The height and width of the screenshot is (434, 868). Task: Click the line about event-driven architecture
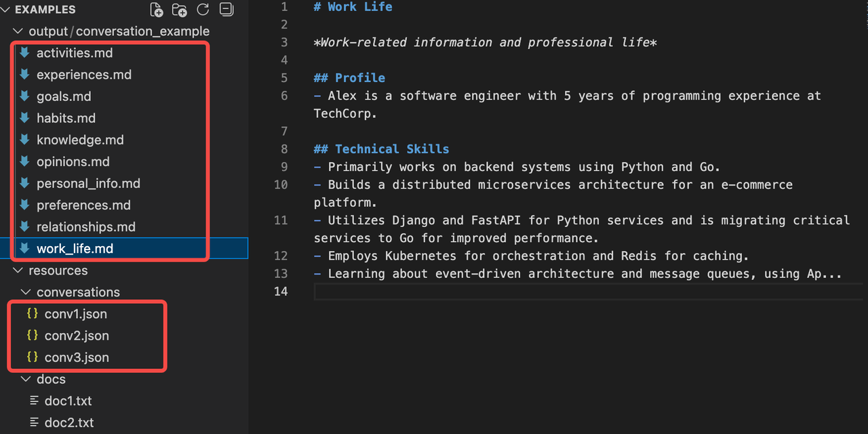(x=578, y=274)
